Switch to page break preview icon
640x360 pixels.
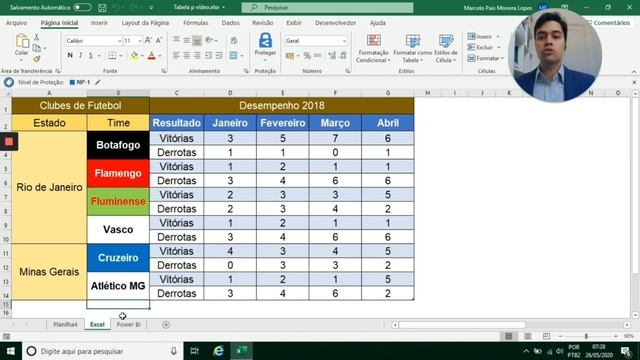pyautogui.click(x=546, y=336)
